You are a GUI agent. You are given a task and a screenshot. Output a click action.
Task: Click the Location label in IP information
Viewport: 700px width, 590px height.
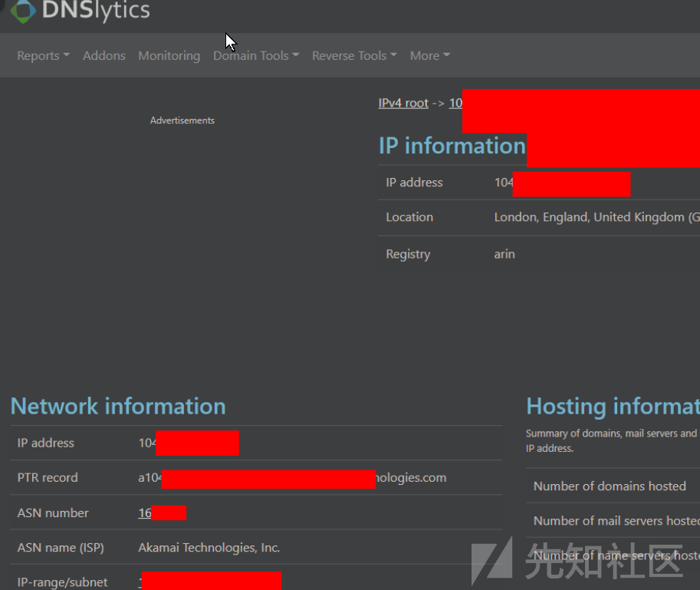409,217
